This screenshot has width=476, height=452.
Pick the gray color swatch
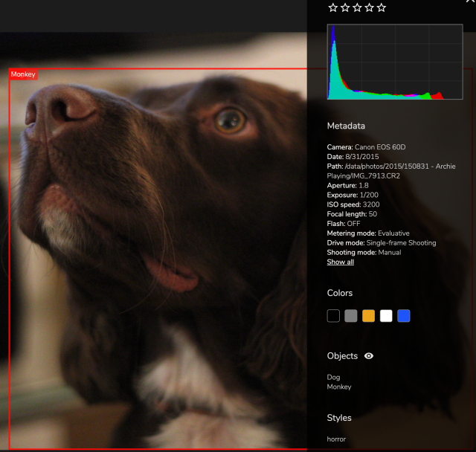pos(351,316)
